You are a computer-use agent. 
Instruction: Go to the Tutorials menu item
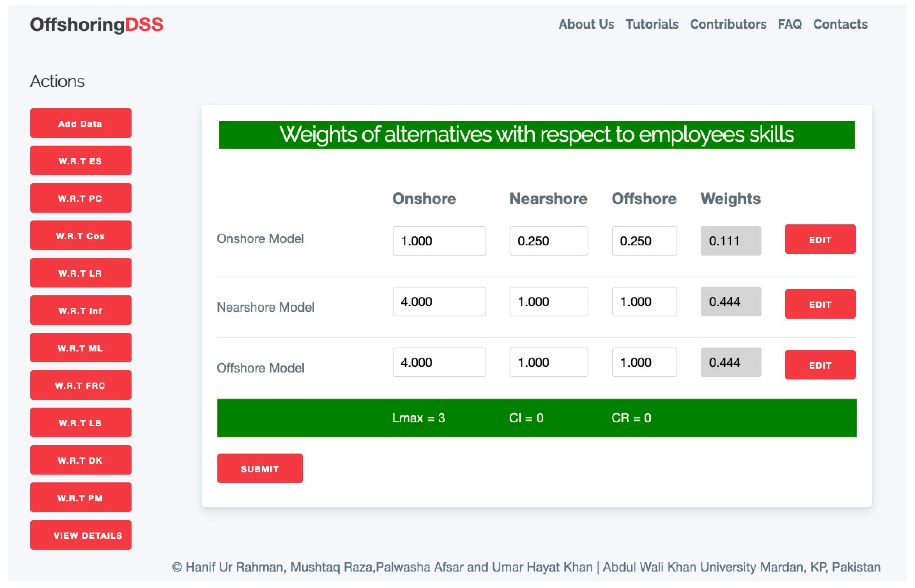[x=652, y=24]
